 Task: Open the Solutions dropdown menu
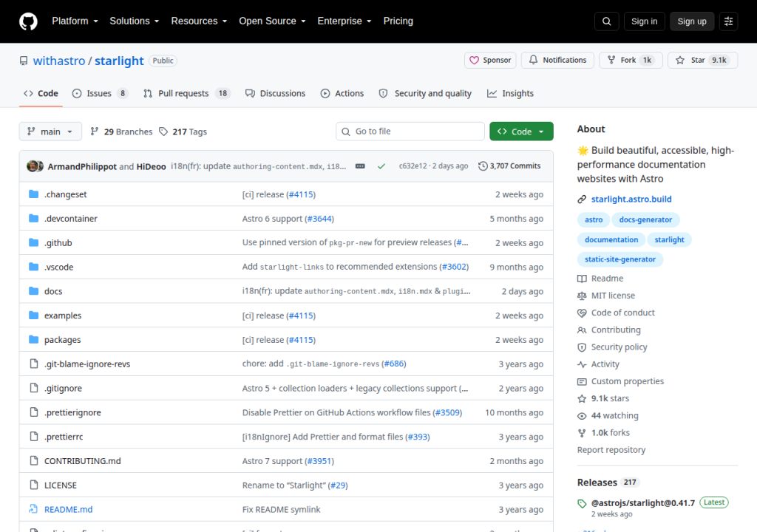(135, 21)
